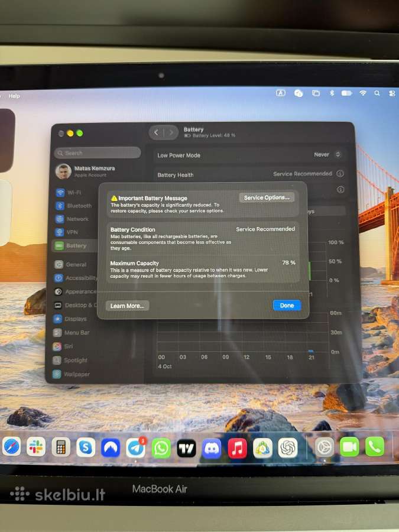The image size is (399, 532).
Task: Go forward with the right chevron button
Action: [x=171, y=132]
